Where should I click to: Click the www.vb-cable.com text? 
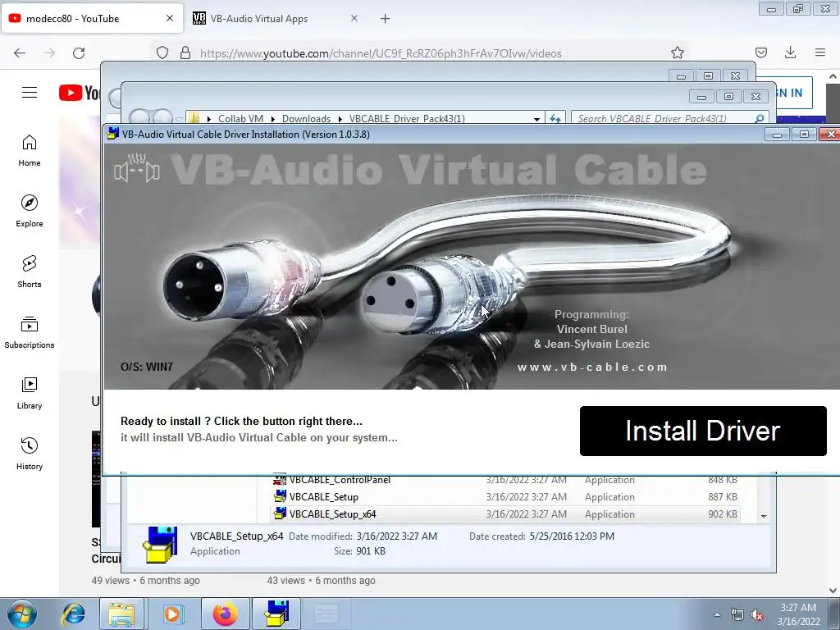pos(592,367)
